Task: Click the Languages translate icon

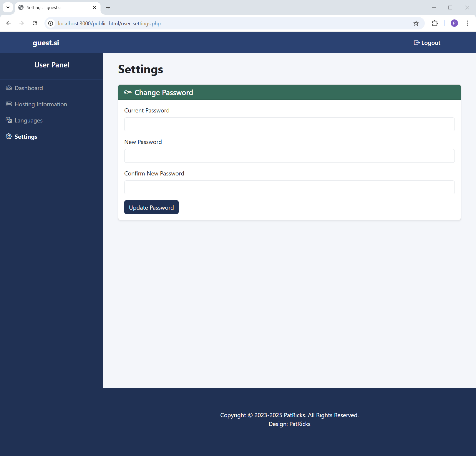Action: 9,120
